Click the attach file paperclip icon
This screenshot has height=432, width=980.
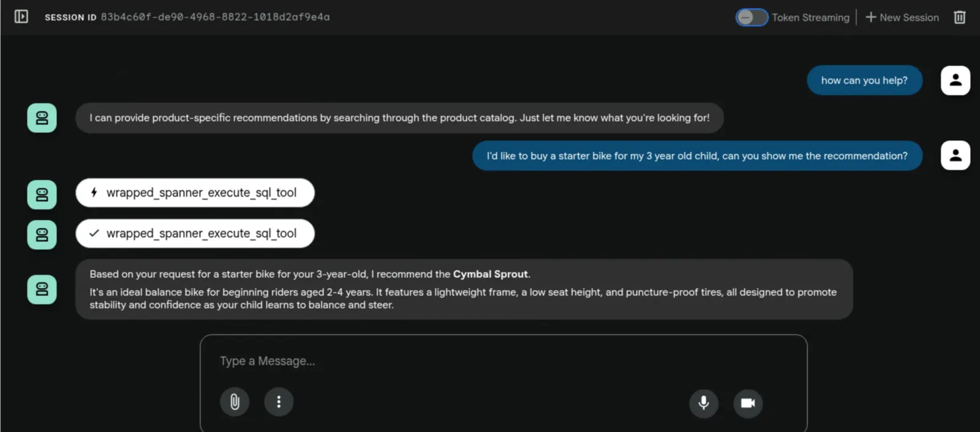point(235,402)
